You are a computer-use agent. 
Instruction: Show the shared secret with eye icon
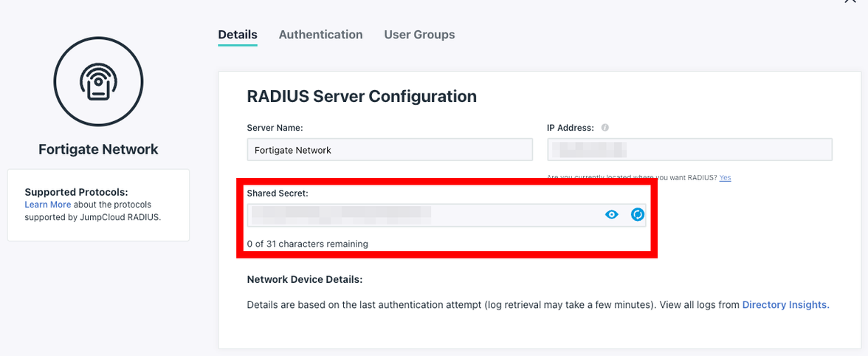coord(611,215)
